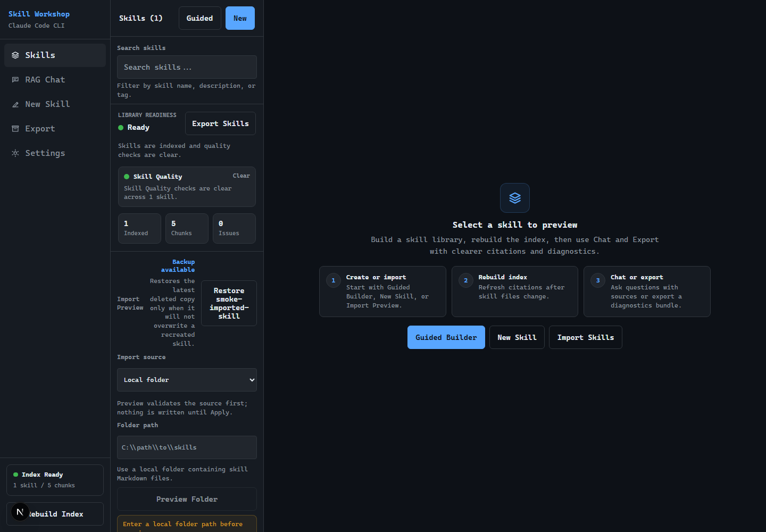This screenshot has width=766, height=532.
Task: Click Import Skills button in main area
Action: [586, 337]
